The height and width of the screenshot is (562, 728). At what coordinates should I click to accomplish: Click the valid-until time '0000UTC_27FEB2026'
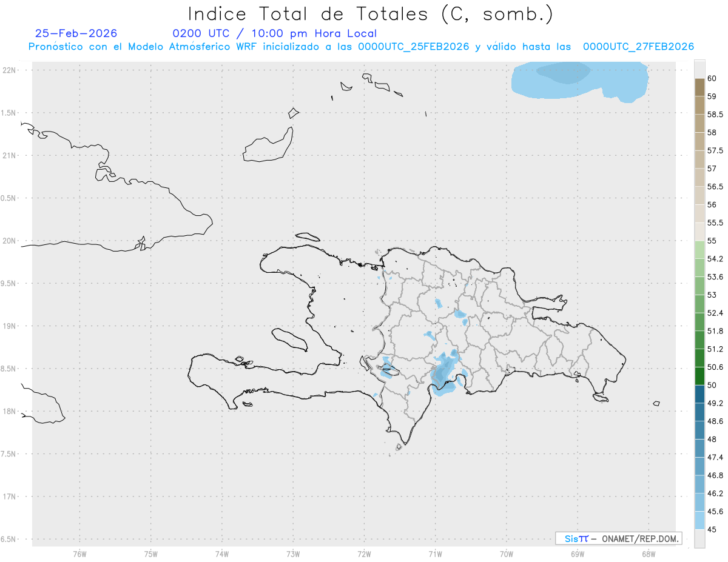[638, 47]
